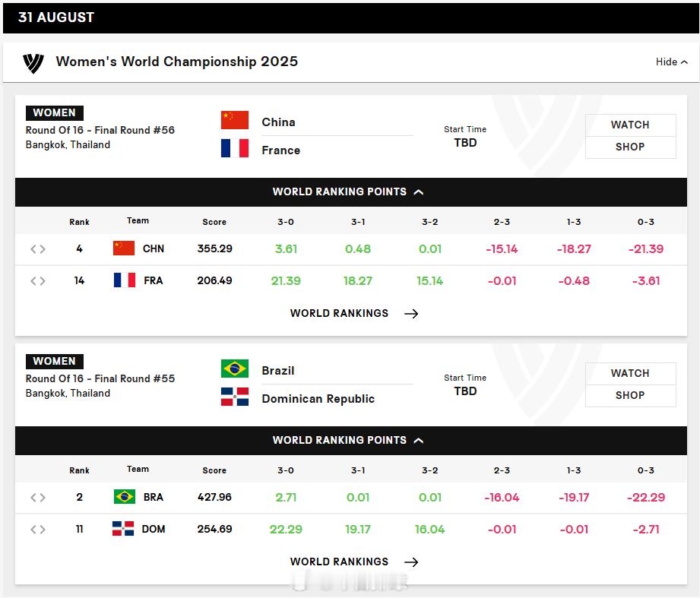This screenshot has width=700, height=598.
Task: Open Shop for the Brazil match
Action: 630,395
